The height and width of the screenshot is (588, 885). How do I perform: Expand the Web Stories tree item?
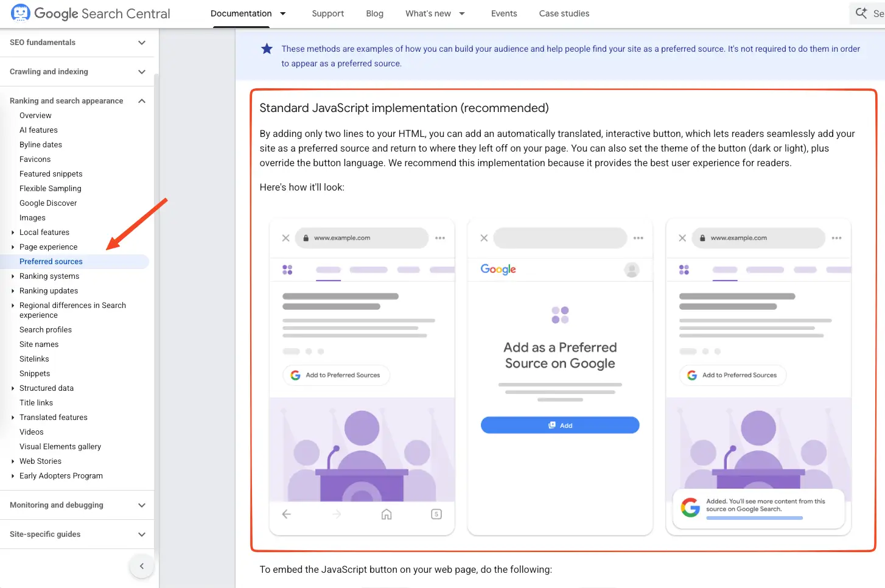[x=13, y=461]
